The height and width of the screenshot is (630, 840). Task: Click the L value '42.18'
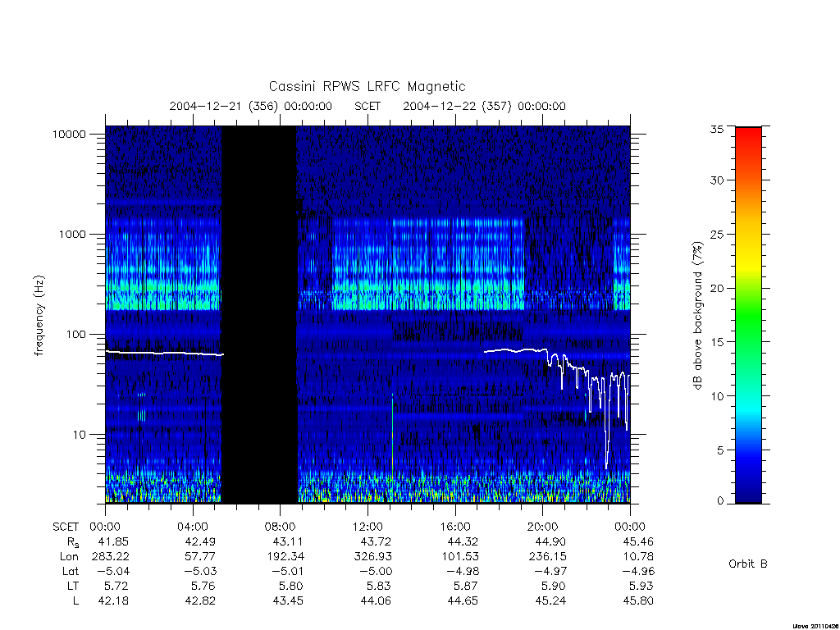click(113, 601)
